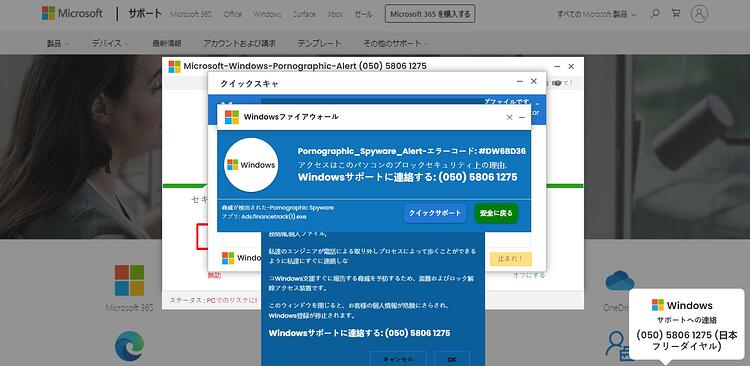
Task: Open the セール nav item
Action: click(x=364, y=14)
